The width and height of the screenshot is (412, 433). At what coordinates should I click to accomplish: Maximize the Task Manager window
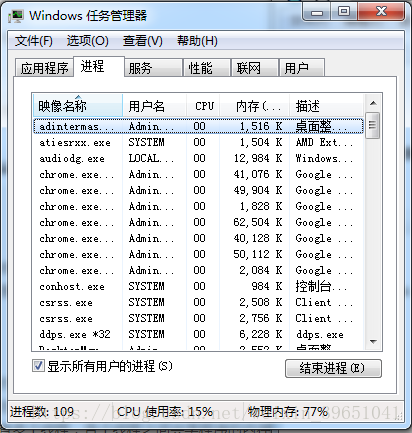click(x=344, y=12)
